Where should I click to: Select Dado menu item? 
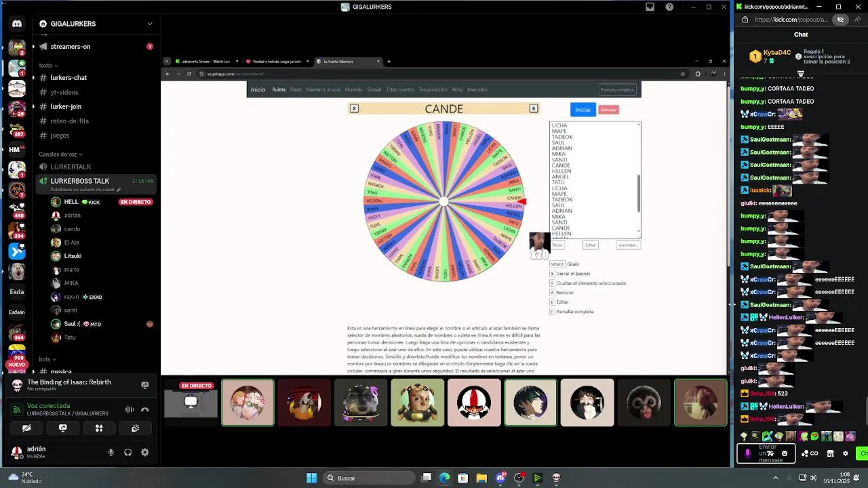point(296,89)
